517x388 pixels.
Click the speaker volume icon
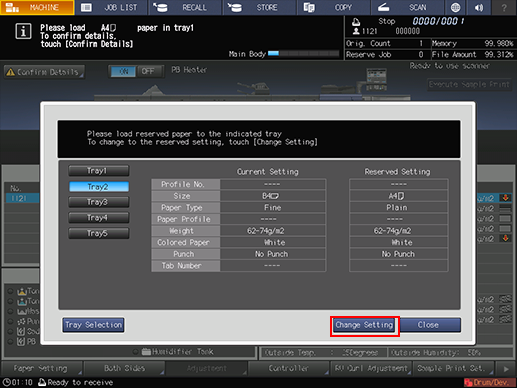click(479, 7)
